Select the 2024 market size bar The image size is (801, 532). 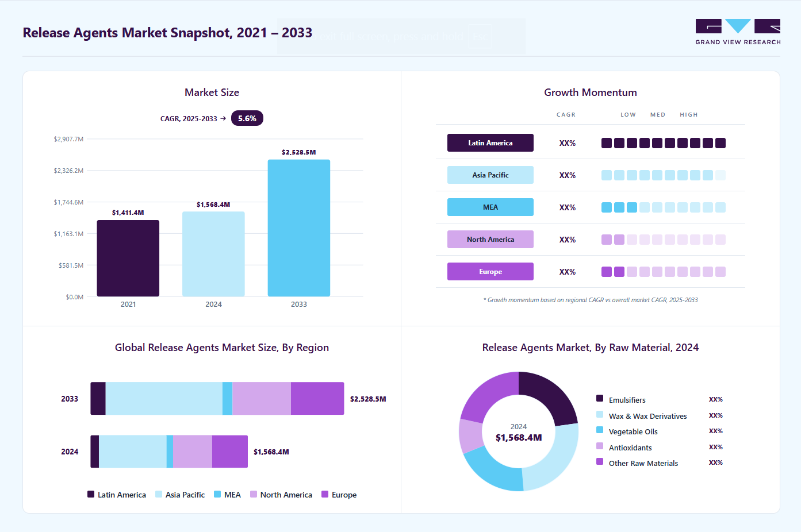point(213,254)
